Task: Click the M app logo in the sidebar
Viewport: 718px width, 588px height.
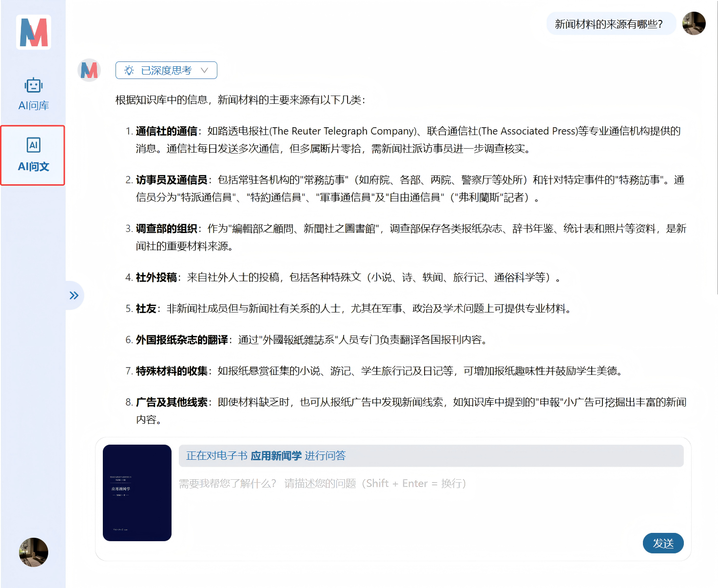Action: (x=34, y=32)
